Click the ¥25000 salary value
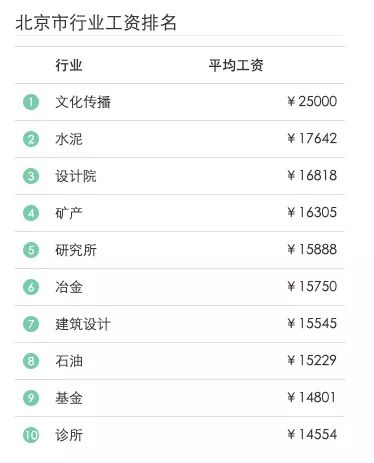Viewport: 374px width, 463px height. (312, 101)
